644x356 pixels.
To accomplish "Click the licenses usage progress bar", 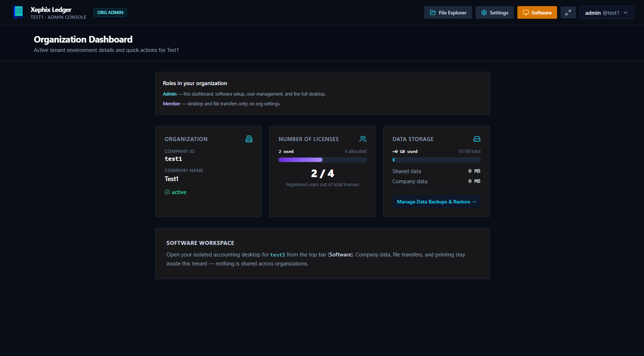I will (323, 160).
